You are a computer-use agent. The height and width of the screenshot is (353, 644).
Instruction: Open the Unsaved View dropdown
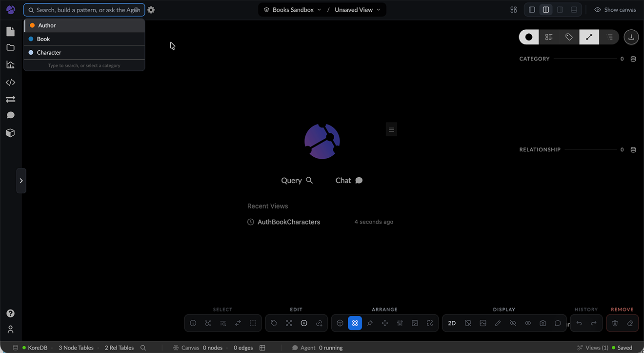pyautogui.click(x=357, y=10)
